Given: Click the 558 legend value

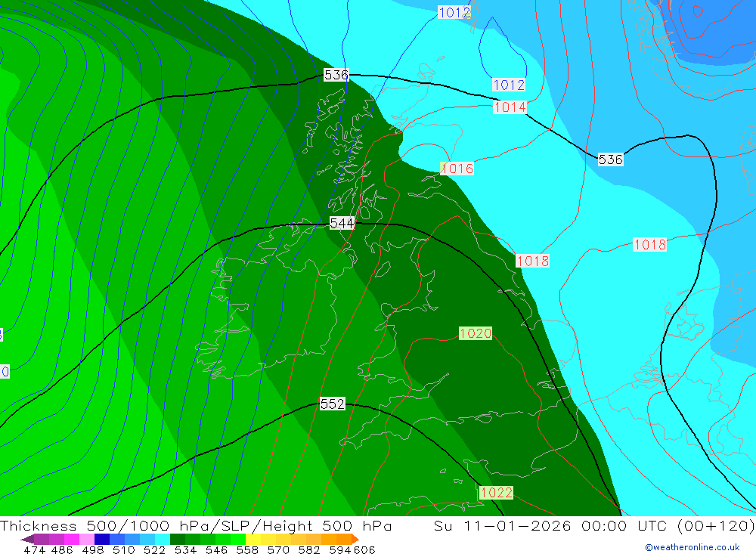Looking at the screenshot, I should (247, 550).
